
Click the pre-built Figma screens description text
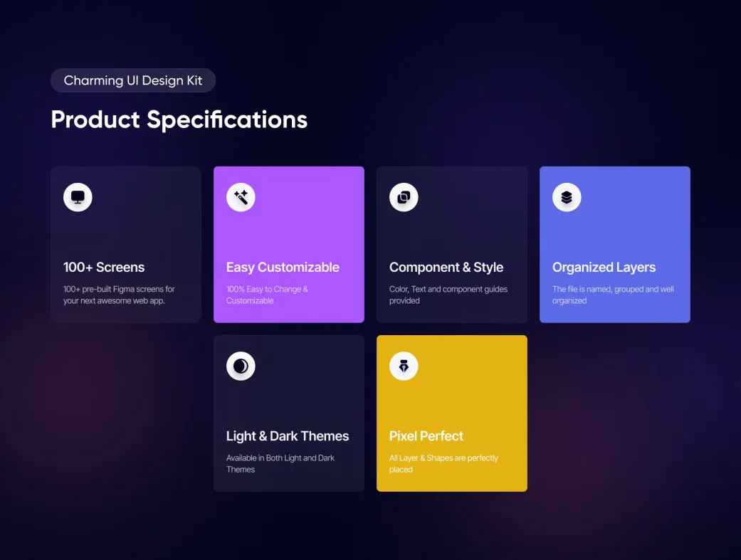tap(119, 295)
